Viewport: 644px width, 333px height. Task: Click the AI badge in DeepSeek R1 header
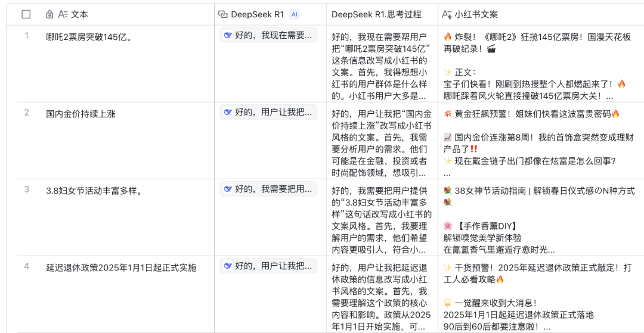click(x=294, y=14)
